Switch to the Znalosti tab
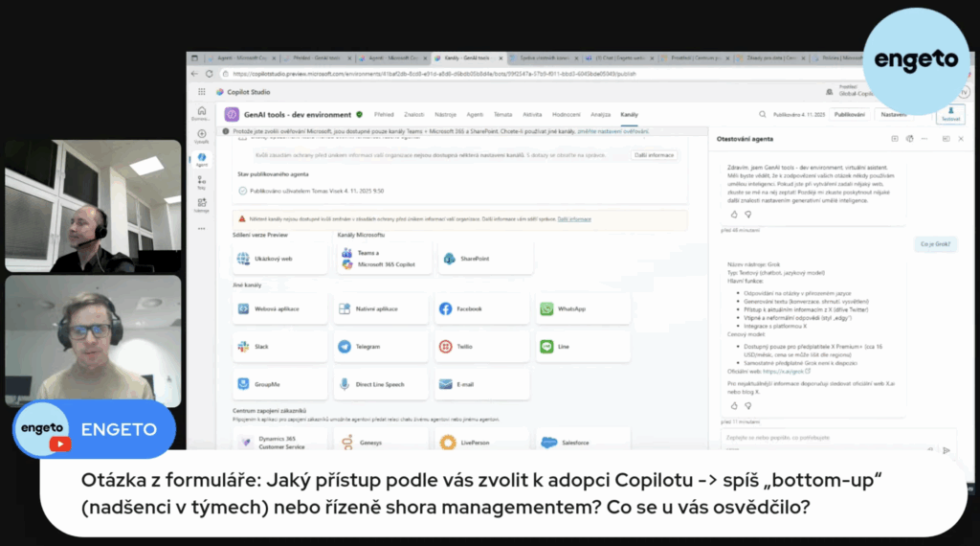Screen dimensions: 980x546 coord(413,114)
